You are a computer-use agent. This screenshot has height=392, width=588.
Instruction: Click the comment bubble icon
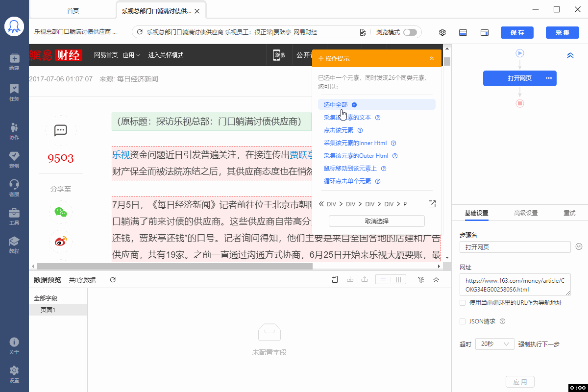coord(61,130)
